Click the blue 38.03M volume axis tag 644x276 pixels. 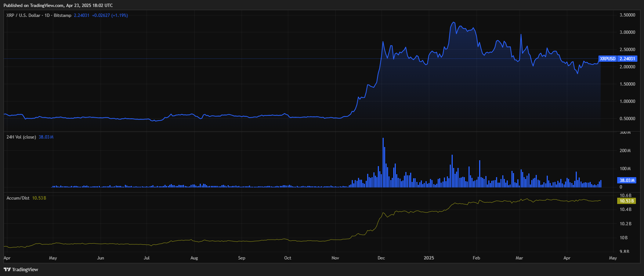627,180
